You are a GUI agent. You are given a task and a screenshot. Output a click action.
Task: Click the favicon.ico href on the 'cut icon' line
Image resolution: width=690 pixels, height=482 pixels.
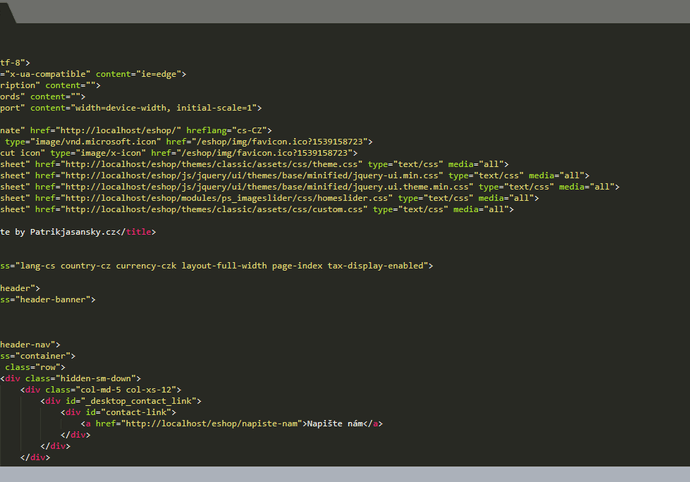252,153
